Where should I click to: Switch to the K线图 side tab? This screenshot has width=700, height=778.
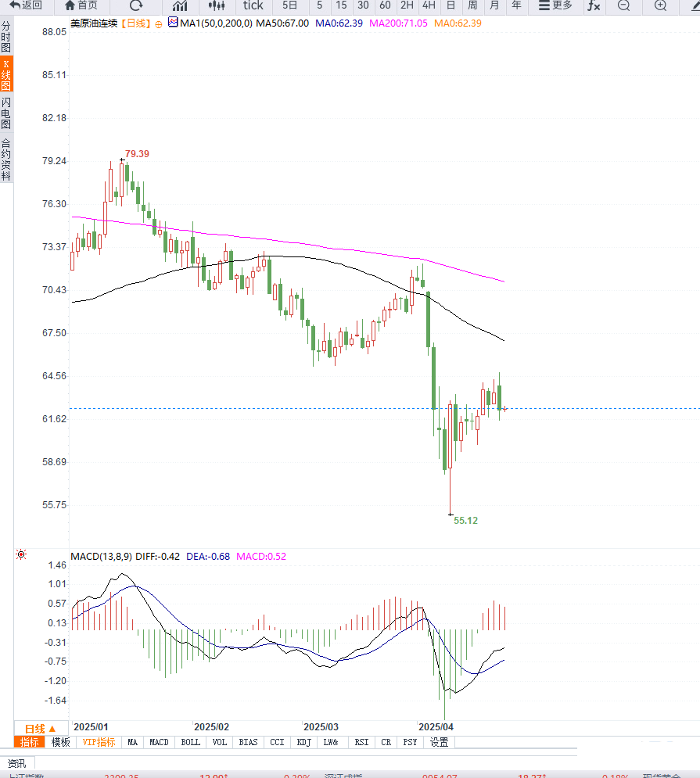point(6,74)
